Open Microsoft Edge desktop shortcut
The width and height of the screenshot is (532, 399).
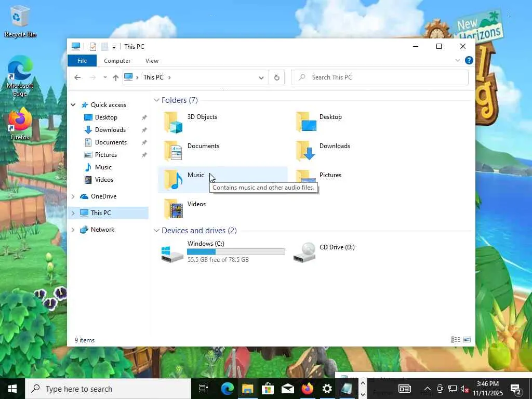20,77
